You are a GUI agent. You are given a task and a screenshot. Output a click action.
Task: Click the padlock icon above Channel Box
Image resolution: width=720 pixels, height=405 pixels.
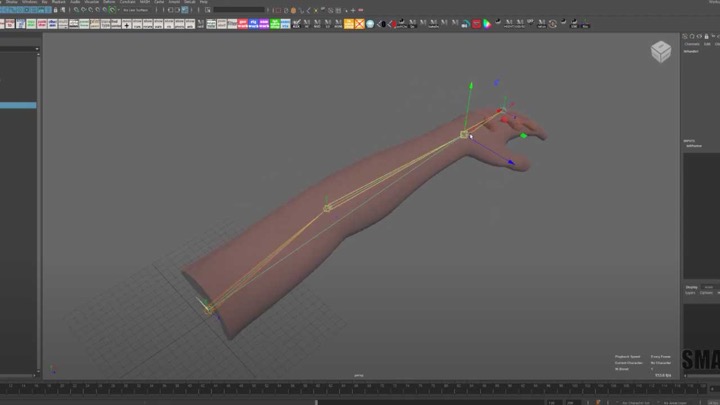coord(706,36)
